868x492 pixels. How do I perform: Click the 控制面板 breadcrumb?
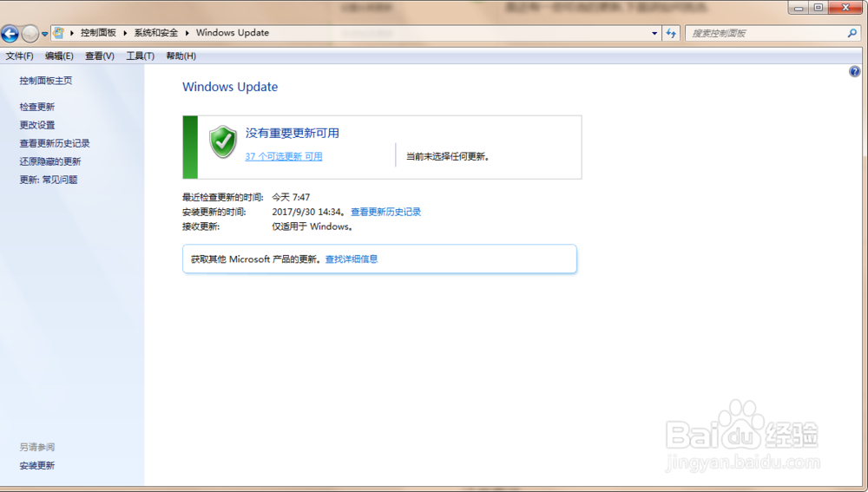[x=99, y=33]
